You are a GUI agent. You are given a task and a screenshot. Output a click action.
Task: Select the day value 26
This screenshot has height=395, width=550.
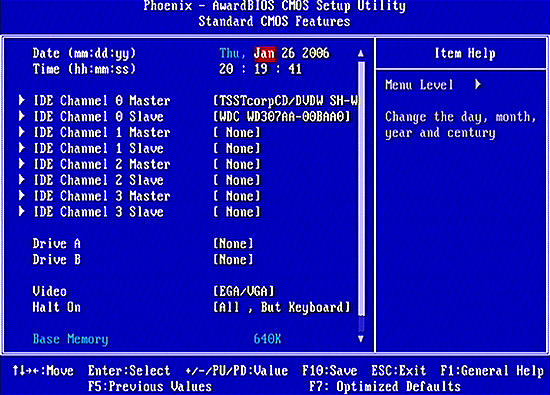pyautogui.click(x=288, y=53)
